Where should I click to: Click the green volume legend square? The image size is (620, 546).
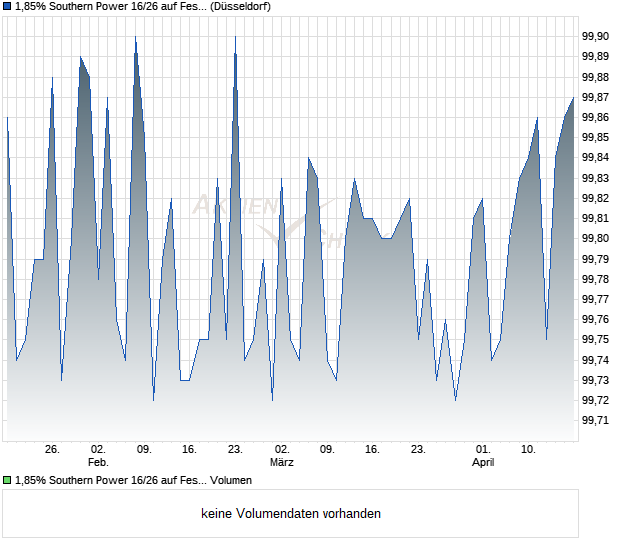7,480
